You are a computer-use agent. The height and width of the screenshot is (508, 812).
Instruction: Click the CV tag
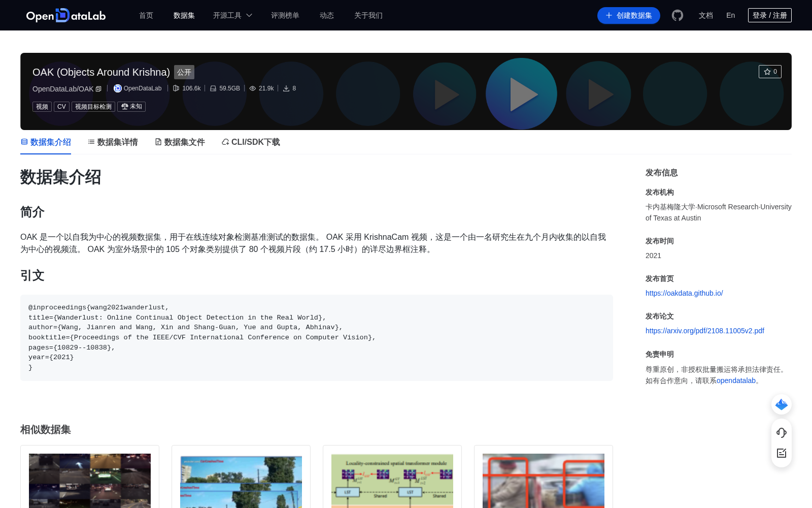[61, 107]
